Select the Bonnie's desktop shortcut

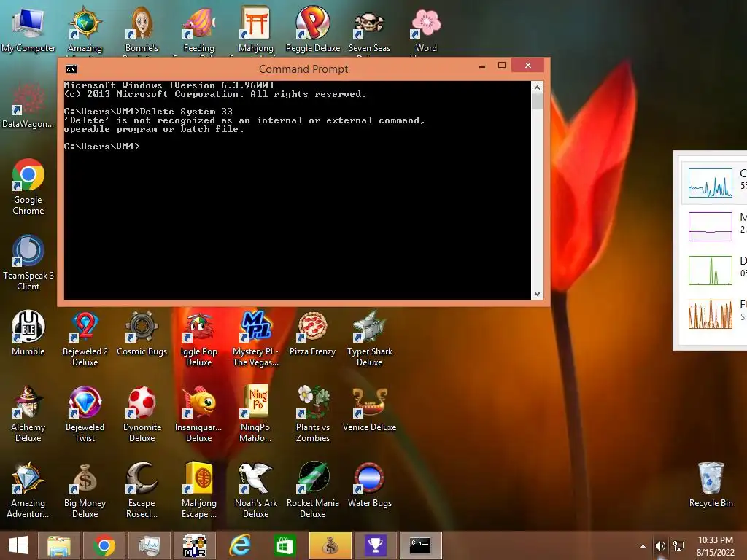point(142,29)
